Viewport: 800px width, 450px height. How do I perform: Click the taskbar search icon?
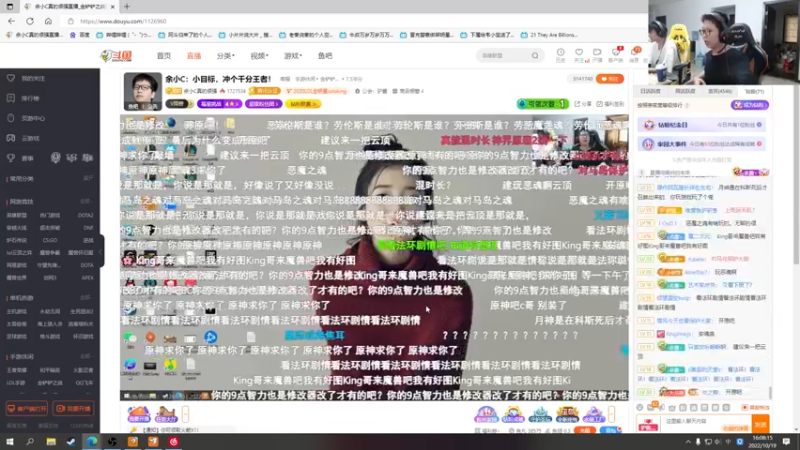pyautogui.click(x=30, y=441)
